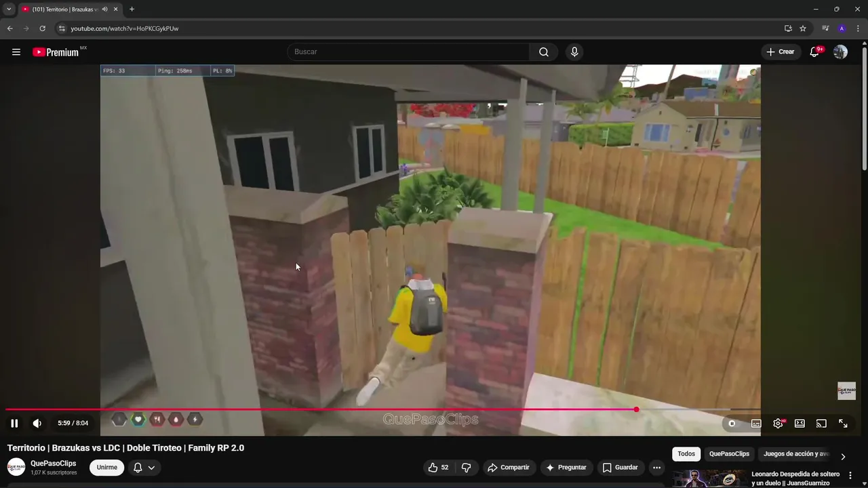868x488 pixels.
Task: Cast video to a TV
Action: point(821,424)
